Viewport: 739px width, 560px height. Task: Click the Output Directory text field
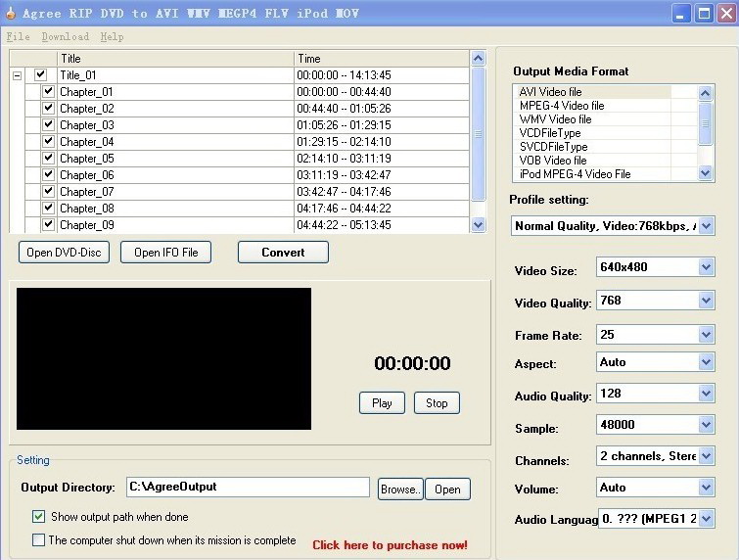pos(248,488)
